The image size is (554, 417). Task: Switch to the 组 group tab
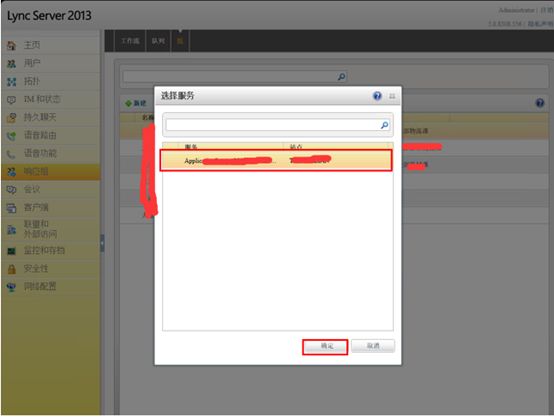click(180, 41)
